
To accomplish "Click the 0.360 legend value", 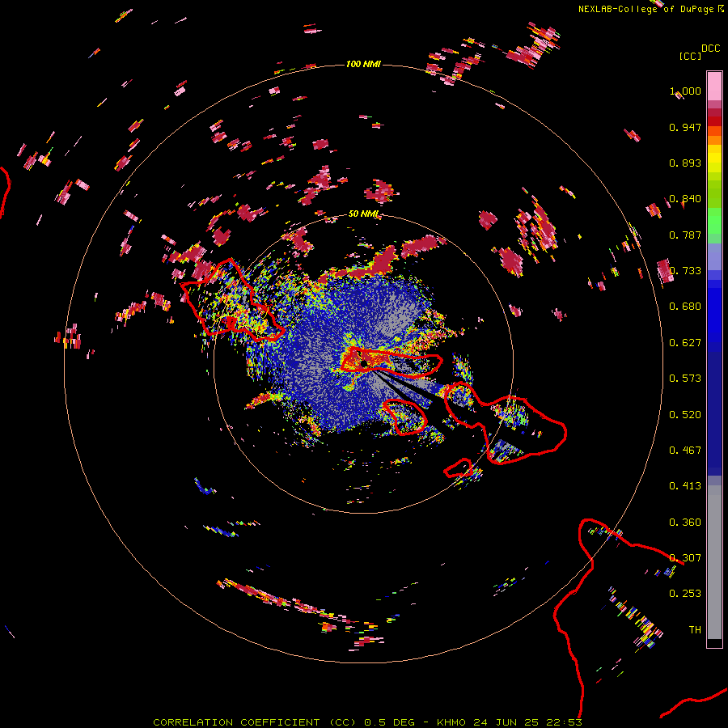I will [x=685, y=523].
